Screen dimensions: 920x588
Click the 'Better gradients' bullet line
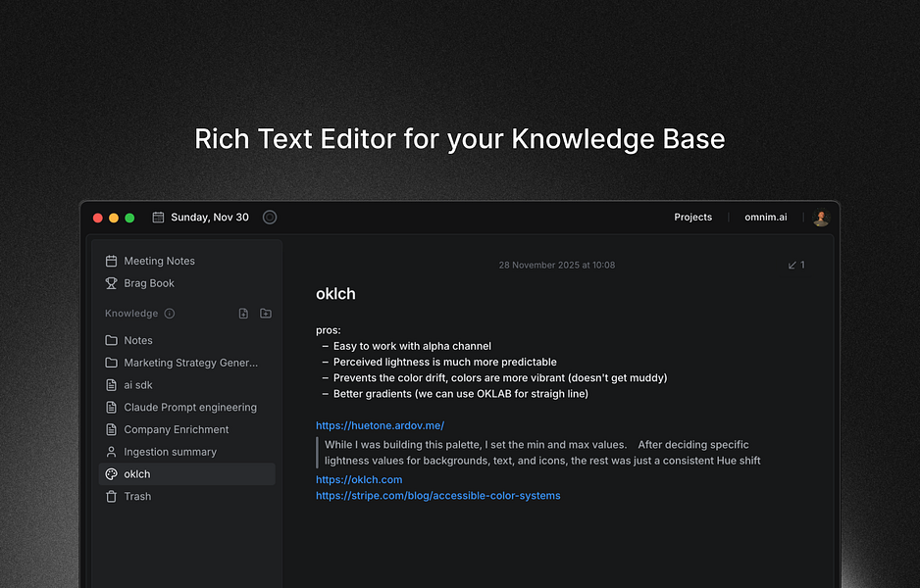(461, 394)
